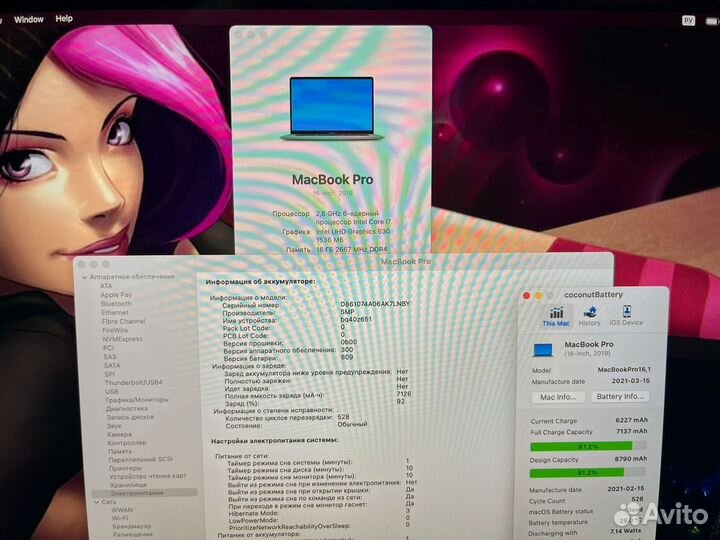Select Wi-Fi under Сеть

click(x=120, y=518)
